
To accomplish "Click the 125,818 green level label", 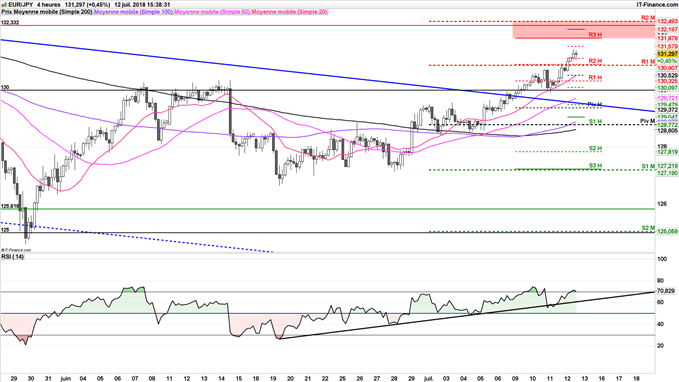I will (10, 207).
